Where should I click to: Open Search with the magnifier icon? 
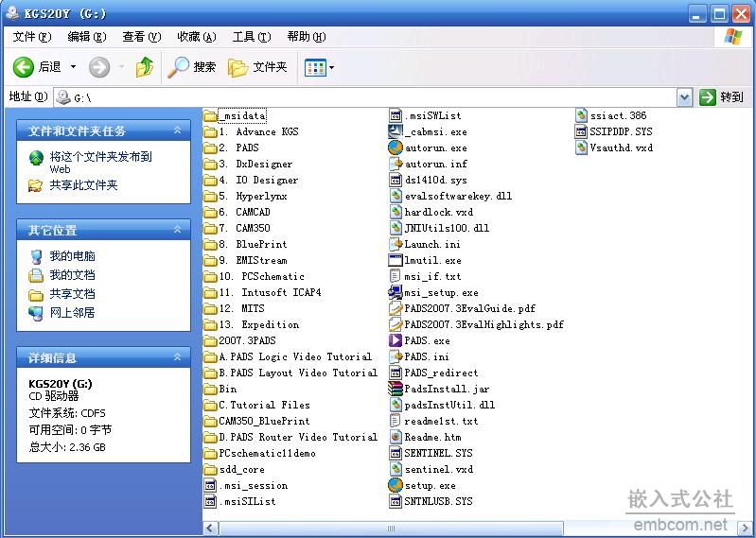tap(191, 67)
